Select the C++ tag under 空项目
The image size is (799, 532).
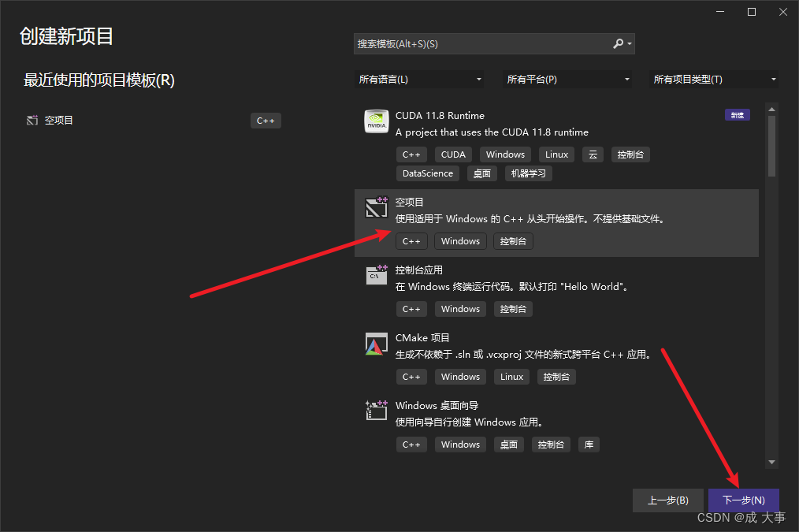[x=411, y=240]
